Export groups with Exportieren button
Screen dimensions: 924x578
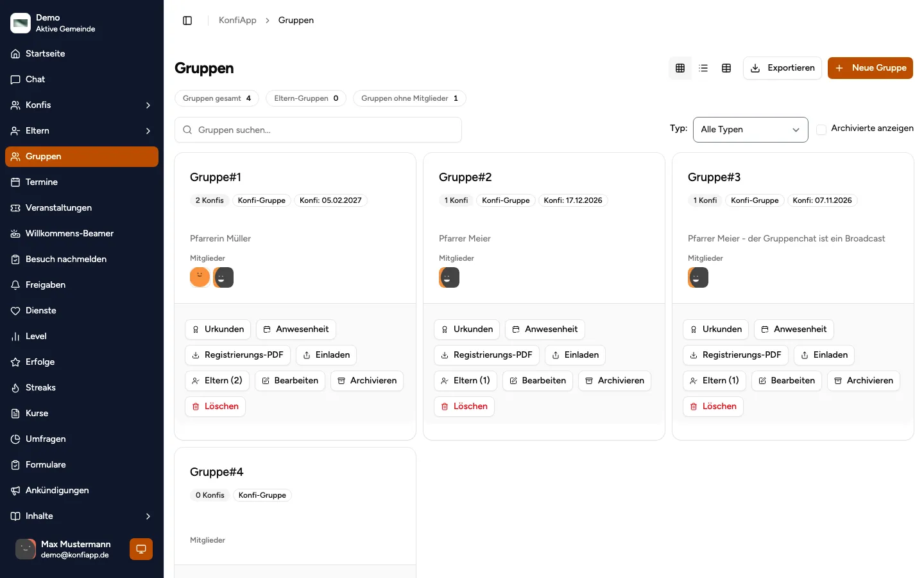click(x=782, y=68)
